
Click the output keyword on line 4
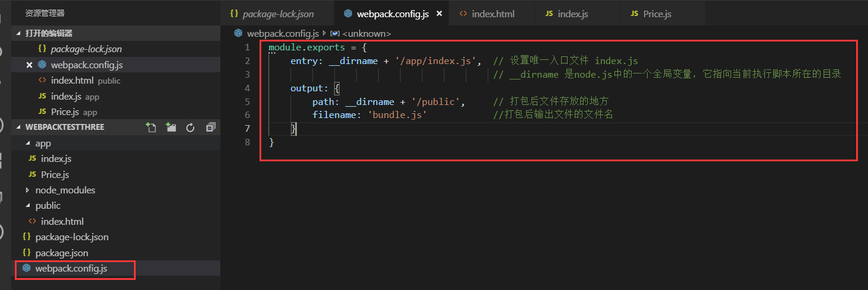(306, 88)
